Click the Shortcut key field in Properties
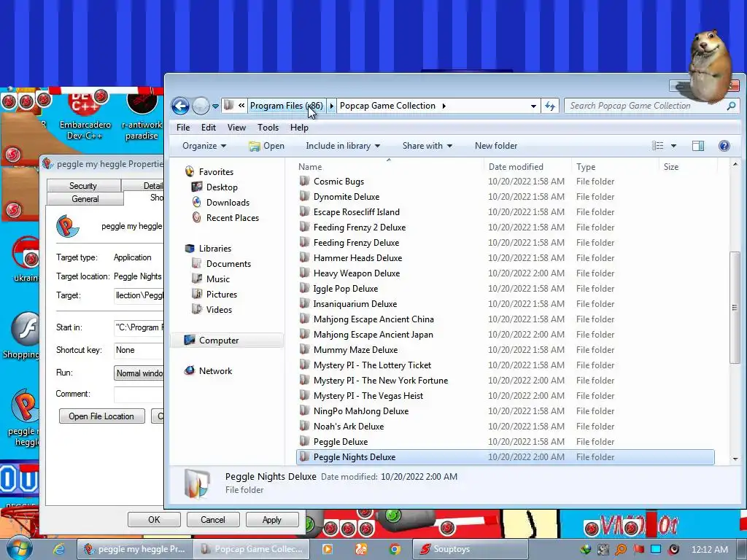This screenshot has height=560, width=747. 139,350
